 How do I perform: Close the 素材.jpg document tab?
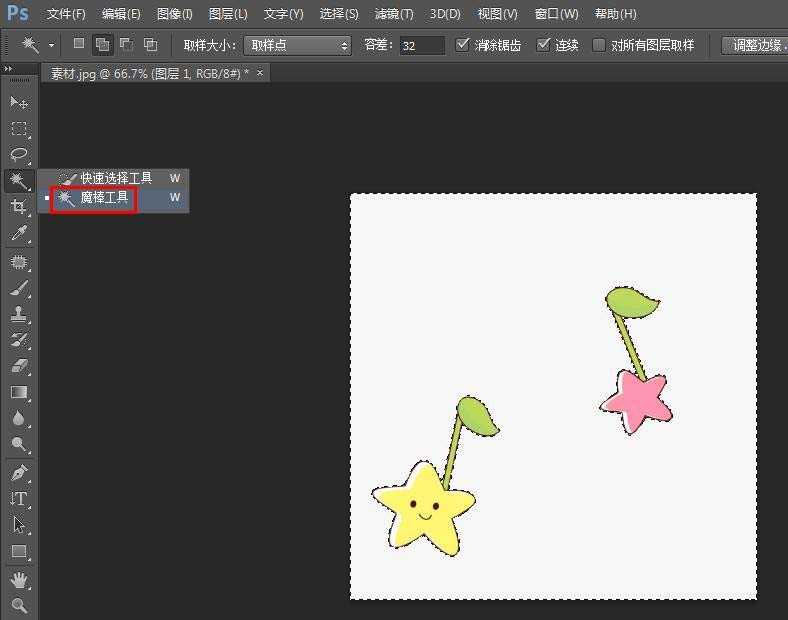pyautogui.click(x=261, y=73)
